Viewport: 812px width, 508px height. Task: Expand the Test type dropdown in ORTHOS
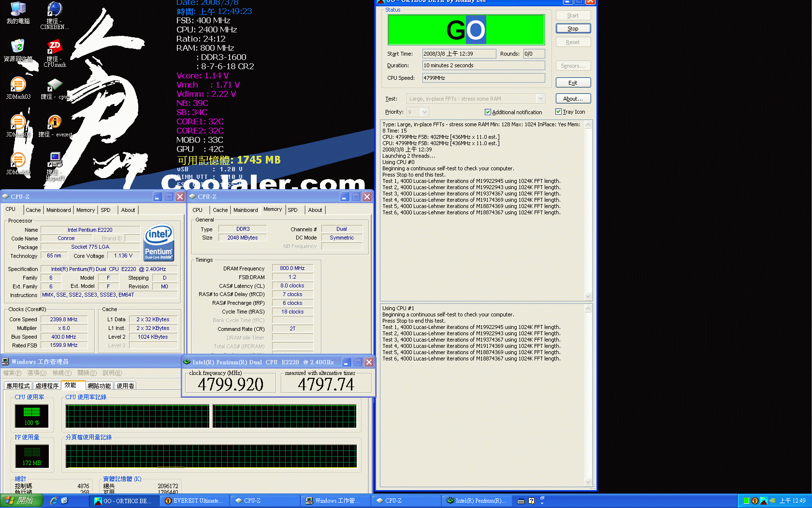pyautogui.click(x=540, y=99)
